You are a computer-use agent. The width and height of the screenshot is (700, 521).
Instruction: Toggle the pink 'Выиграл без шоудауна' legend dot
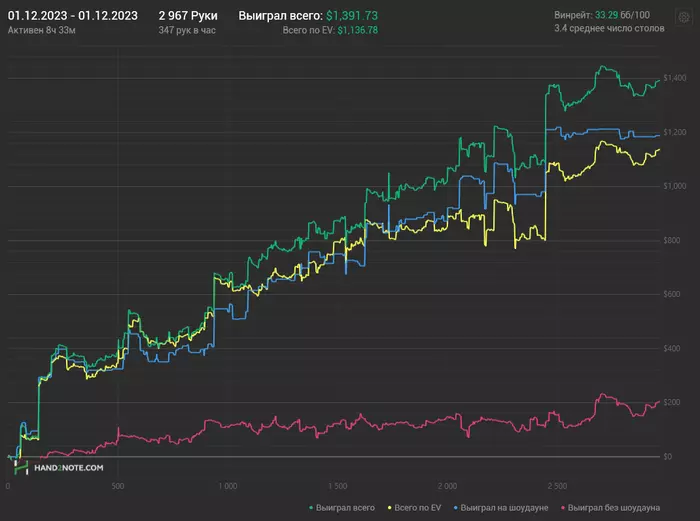(563, 508)
